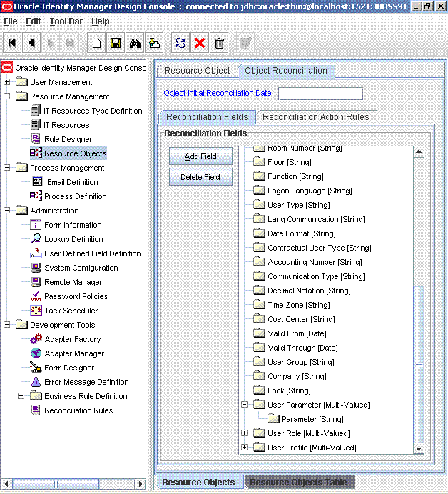The image size is (448, 494).
Task: Open User Defined Field Definition icon
Action: pyautogui.click(x=36, y=253)
